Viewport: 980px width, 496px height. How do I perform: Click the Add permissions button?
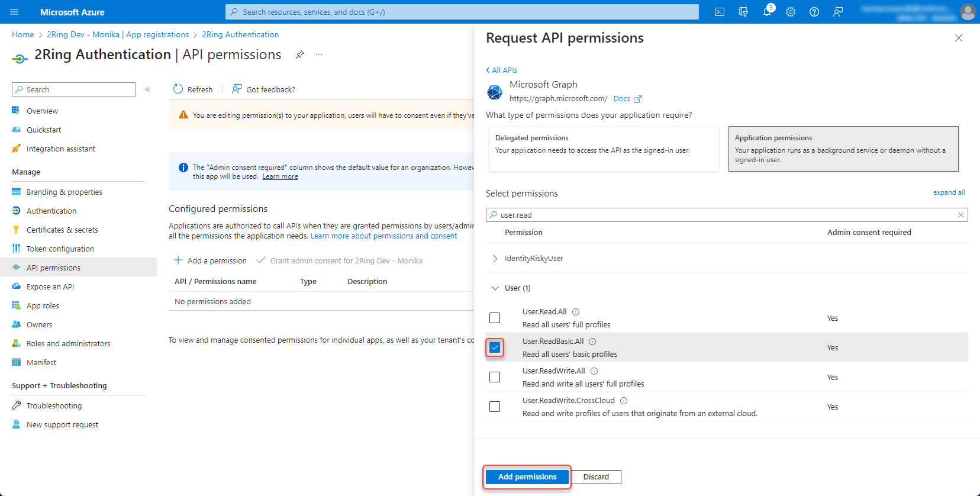(527, 477)
